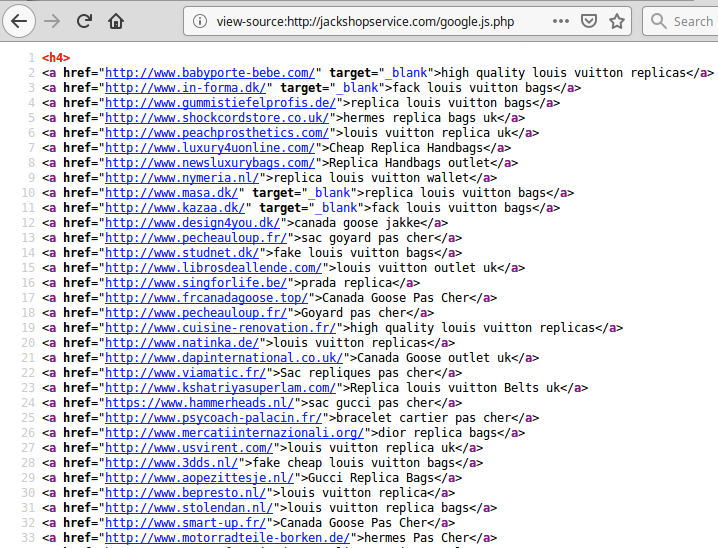Reload the current page
Image resolution: width=718 pixels, height=548 pixels.
click(x=84, y=21)
